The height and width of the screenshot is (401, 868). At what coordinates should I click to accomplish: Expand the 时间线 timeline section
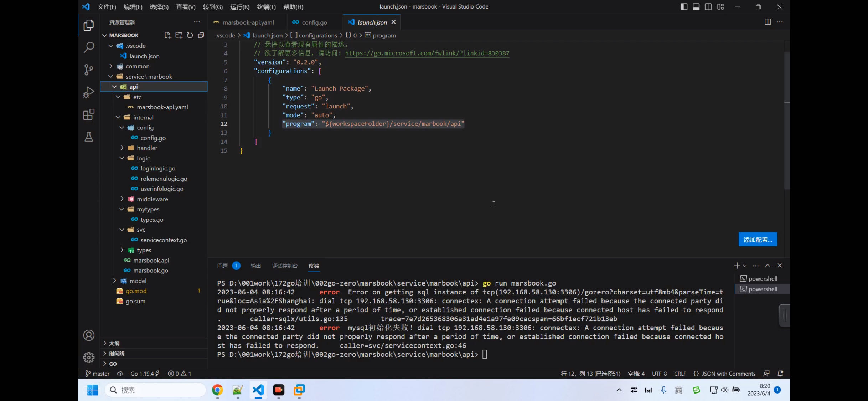(154, 353)
